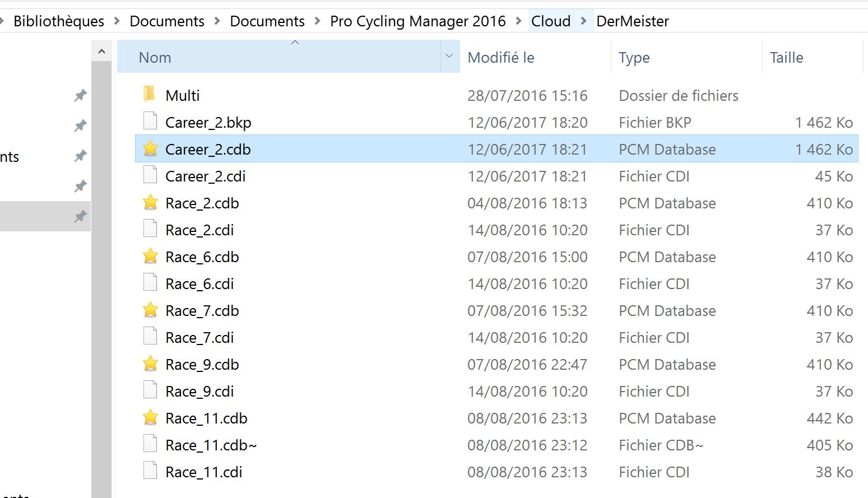The image size is (868, 498).
Task: Sort files by Taille column header
Action: [786, 58]
